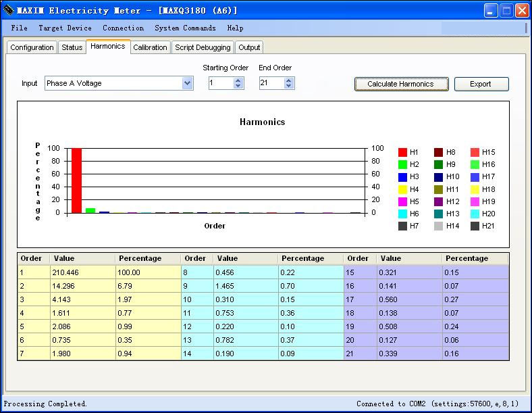Open the System Commands menu
The image size is (532, 413).
point(185,28)
